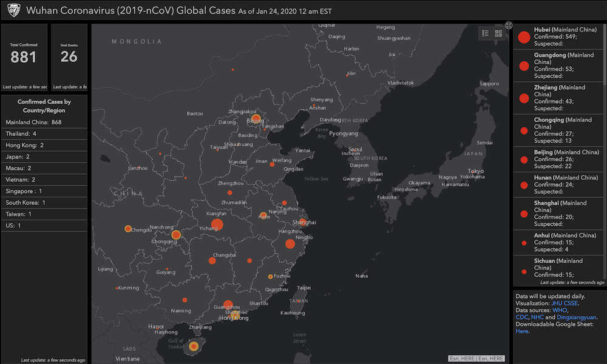This screenshot has width=607, height=364.
Task: Select the marker below Zhengzhou
Action: coord(230,192)
